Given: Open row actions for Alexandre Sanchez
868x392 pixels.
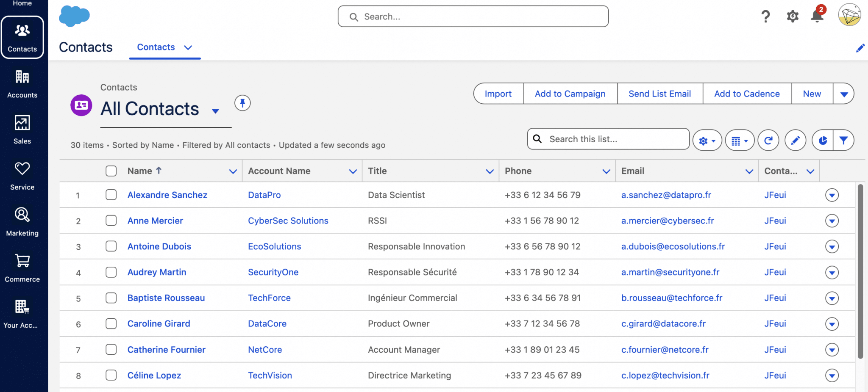Looking at the screenshot, I should point(832,195).
